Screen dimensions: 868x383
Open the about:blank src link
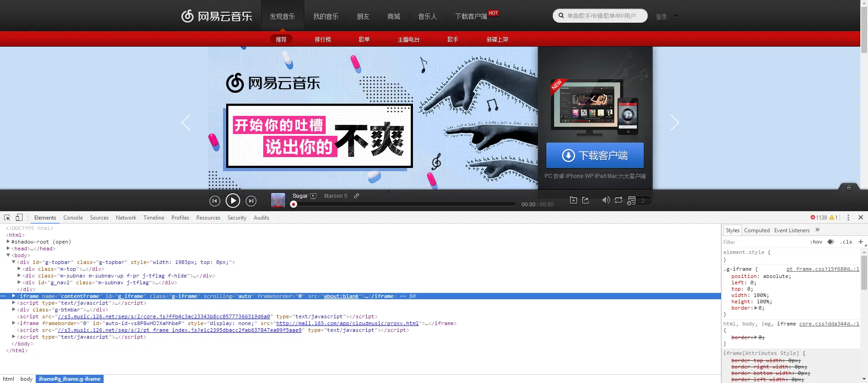[x=341, y=296]
